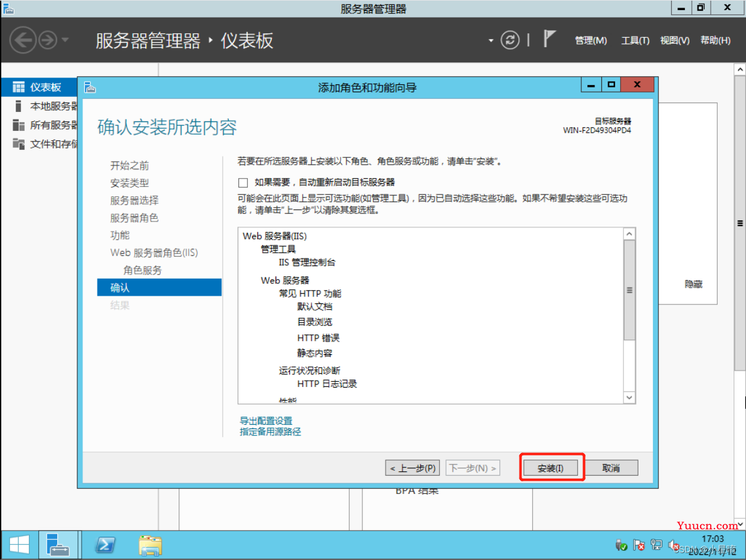
Task: Go to the 服务器角色 wizard step
Action: click(134, 218)
